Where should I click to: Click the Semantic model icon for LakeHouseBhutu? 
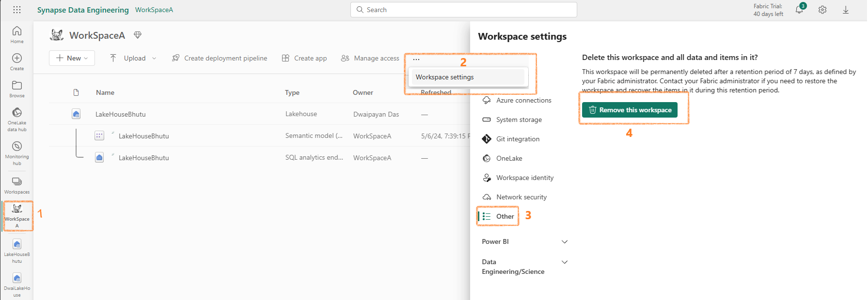(x=99, y=136)
